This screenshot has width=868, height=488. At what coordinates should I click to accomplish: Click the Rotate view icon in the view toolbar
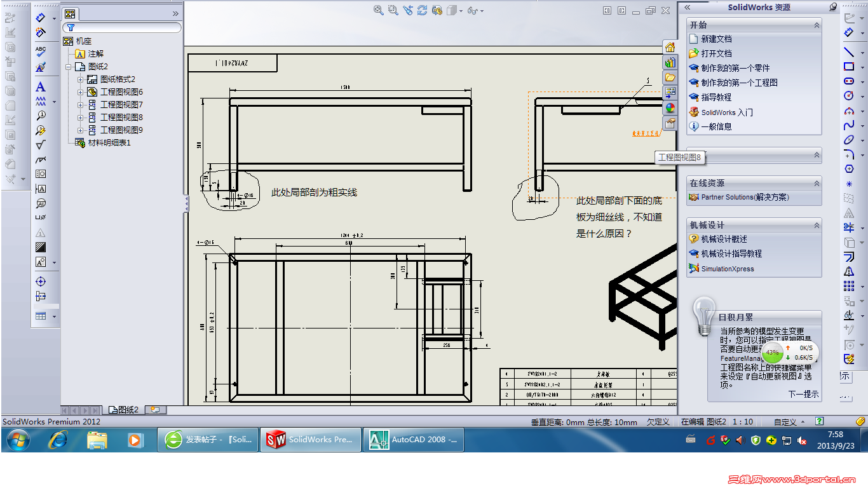(422, 10)
